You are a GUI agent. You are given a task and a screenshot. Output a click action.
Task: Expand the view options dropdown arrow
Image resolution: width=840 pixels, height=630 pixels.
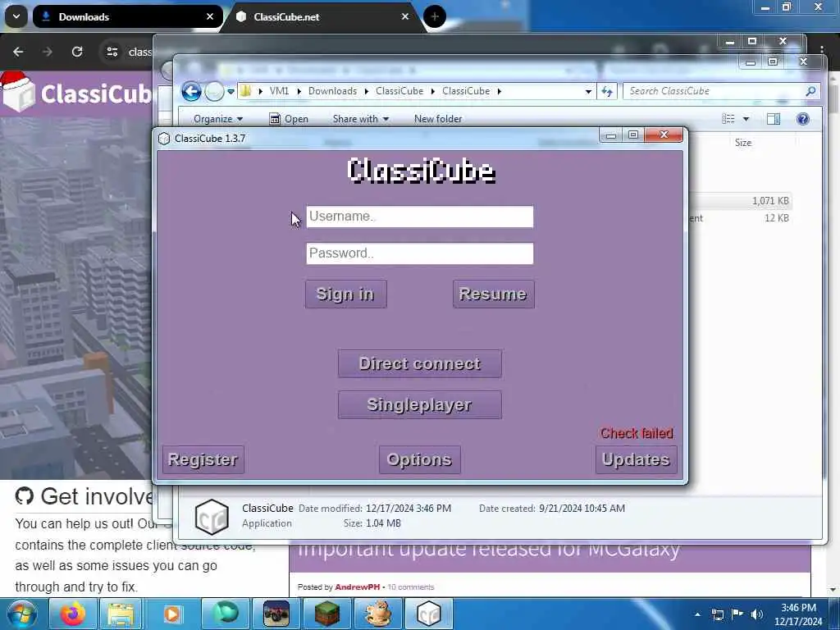pos(746,119)
